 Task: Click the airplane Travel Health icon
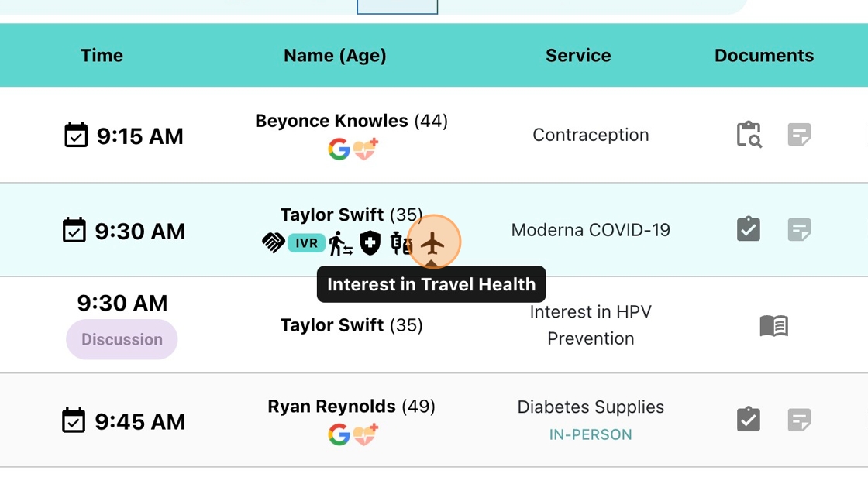click(432, 244)
